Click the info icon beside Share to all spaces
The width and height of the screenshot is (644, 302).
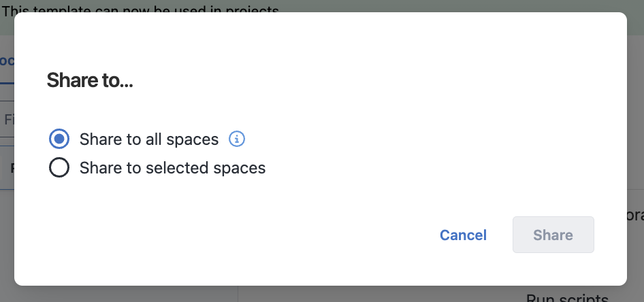pos(237,139)
